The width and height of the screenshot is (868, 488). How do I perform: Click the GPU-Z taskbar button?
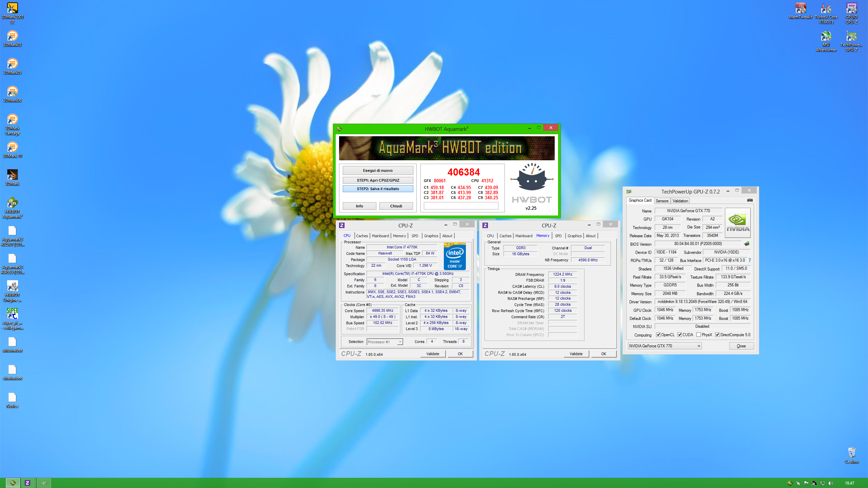click(x=44, y=483)
